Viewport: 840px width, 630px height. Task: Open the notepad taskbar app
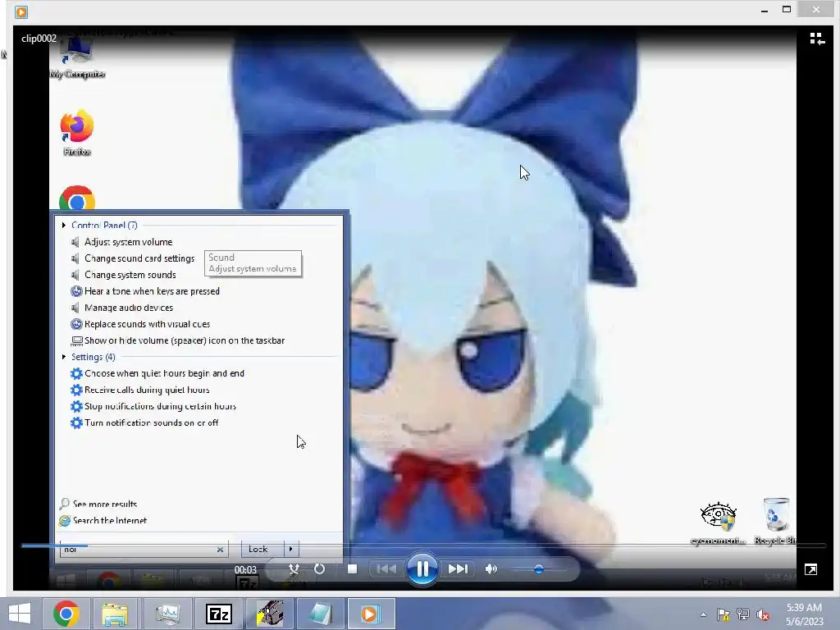[321, 614]
